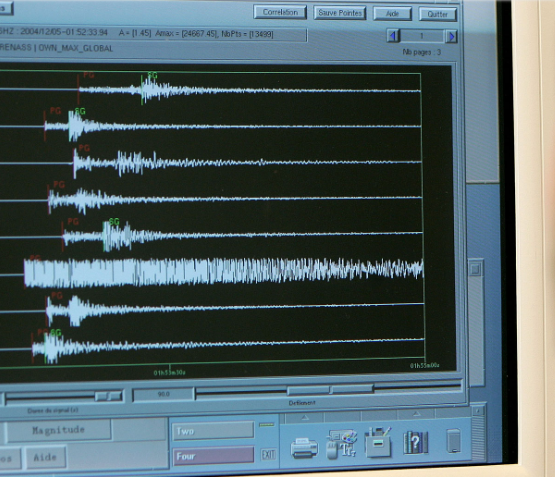Click the Sauve Pointes button
The height and width of the screenshot is (477, 555).
(x=340, y=13)
